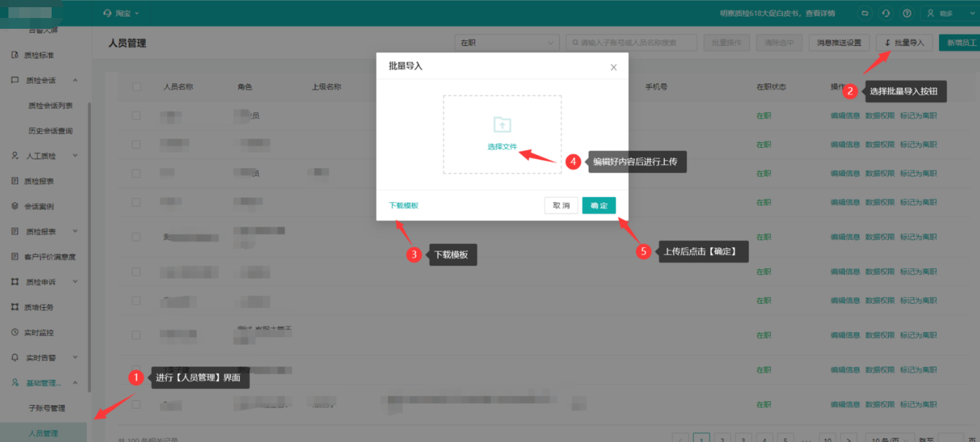This screenshot has width=980, height=442.
Task: Click the upload folder icon in dialog
Action: tap(502, 124)
